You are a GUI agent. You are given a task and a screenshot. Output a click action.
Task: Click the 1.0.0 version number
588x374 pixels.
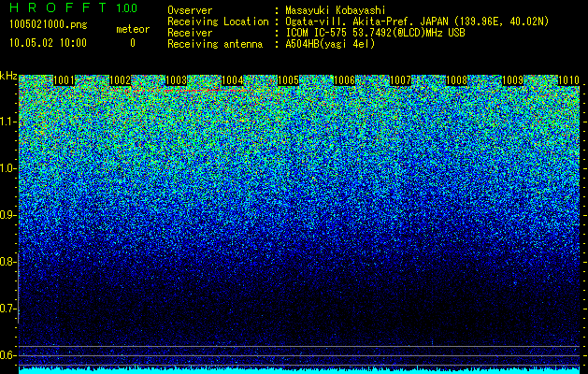point(127,8)
